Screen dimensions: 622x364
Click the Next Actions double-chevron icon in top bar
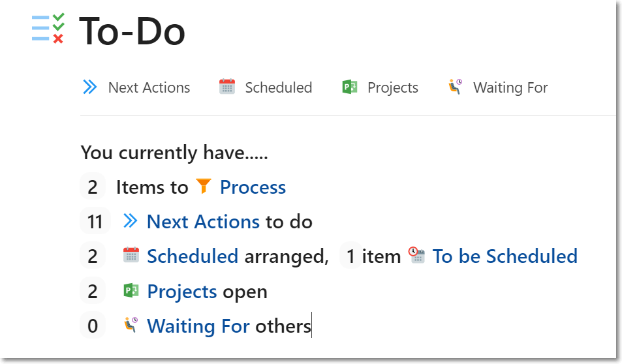pos(89,87)
